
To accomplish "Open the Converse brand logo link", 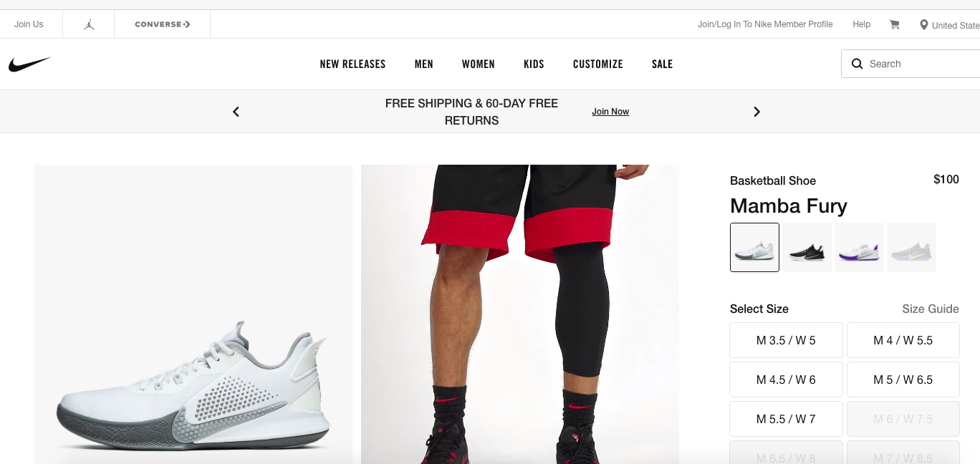I will click(x=163, y=24).
